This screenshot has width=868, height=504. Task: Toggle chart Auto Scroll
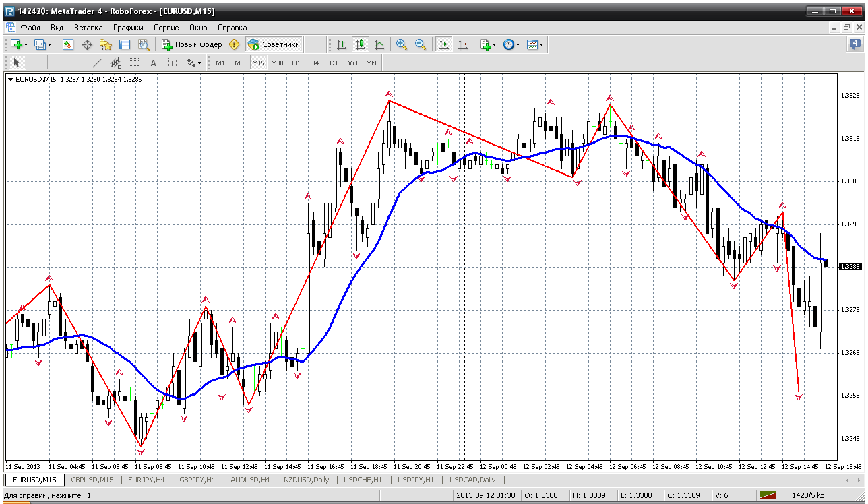(443, 44)
